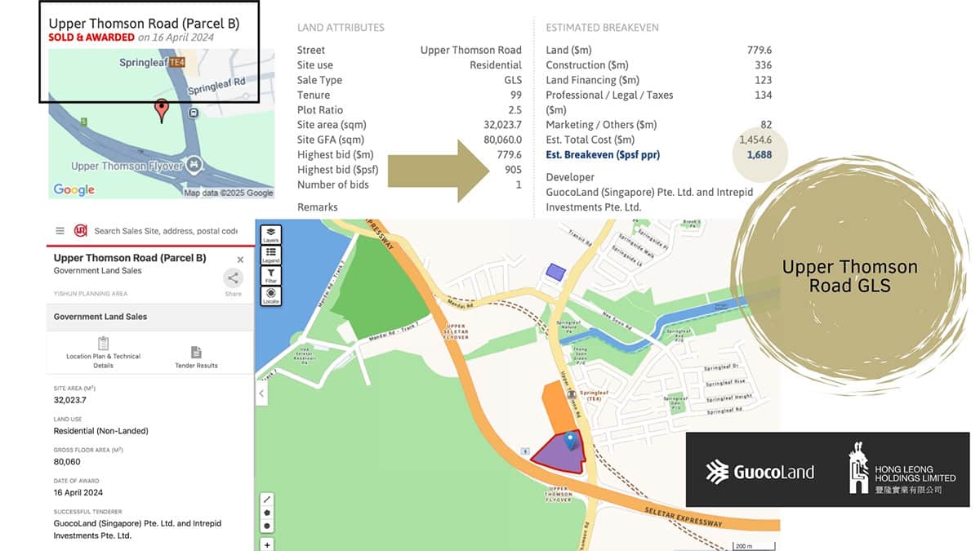Select the Government Land Sales section header
Image resolution: width=980 pixels, height=551 pixels.
coord(150,317)
